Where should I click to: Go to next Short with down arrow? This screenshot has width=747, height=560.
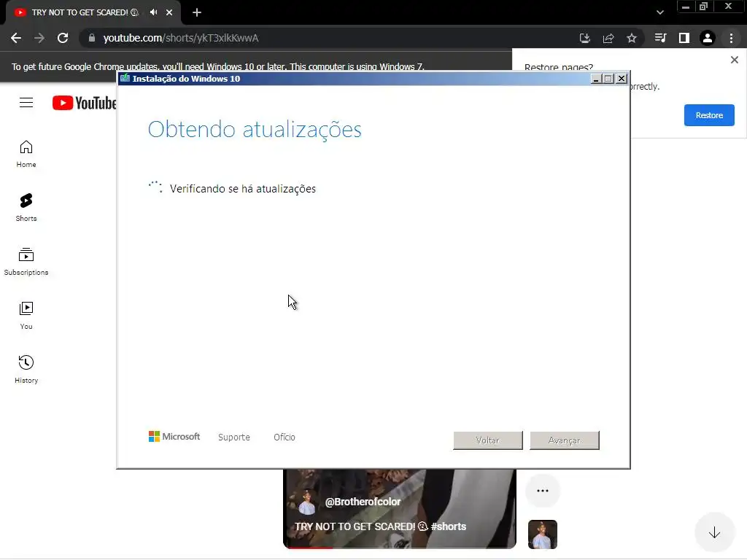714,532
